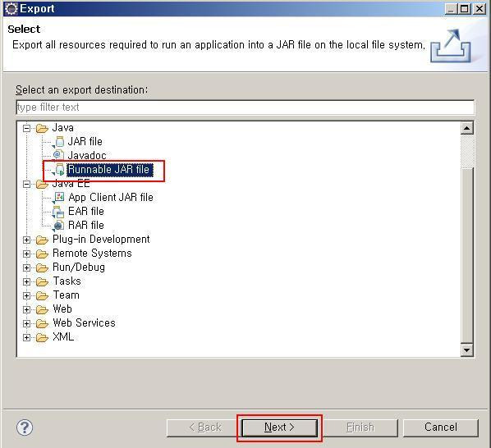Click the App Client JAR file icon
Image resolution: width=491 pixels, height=448 pixels.
pos(59,198)
